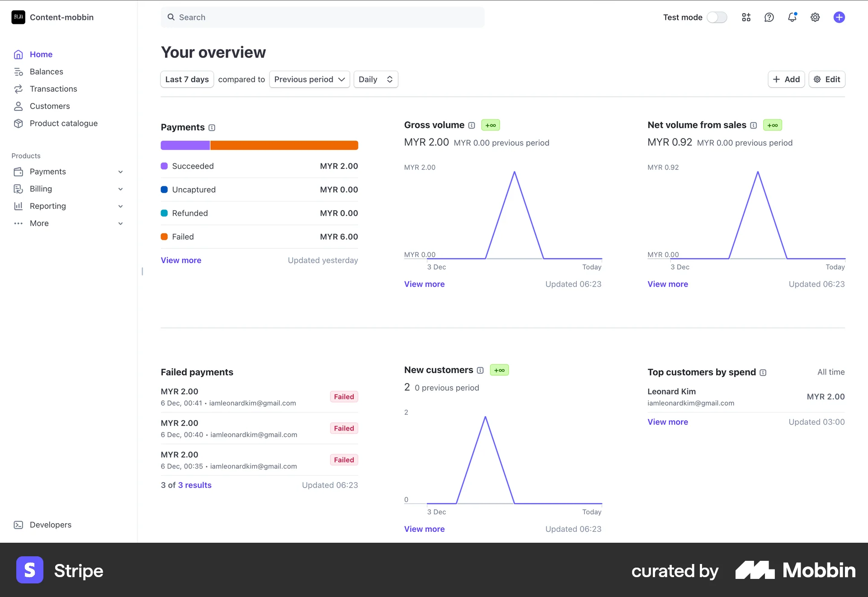Click the Top customers by spend info icon
868x597 pixels.
click(763, 373)
